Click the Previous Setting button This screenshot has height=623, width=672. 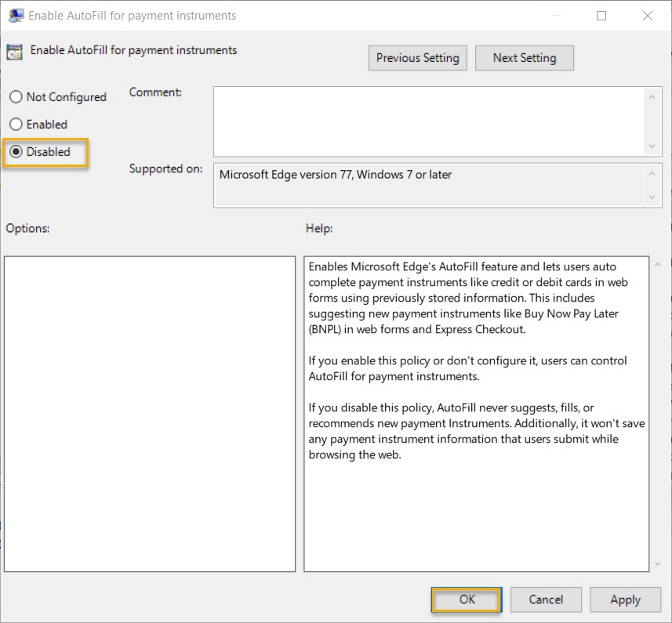(417, 57)
